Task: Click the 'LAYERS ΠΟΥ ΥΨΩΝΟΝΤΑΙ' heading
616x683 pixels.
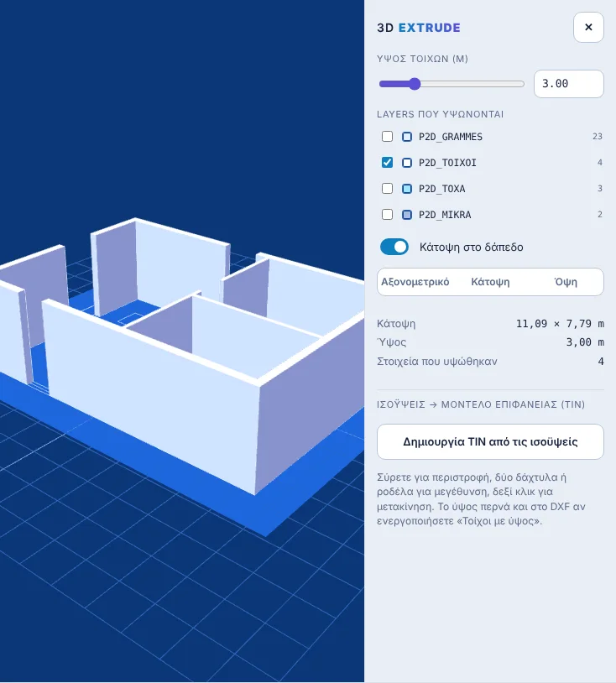Action: [x=440, y=114]
